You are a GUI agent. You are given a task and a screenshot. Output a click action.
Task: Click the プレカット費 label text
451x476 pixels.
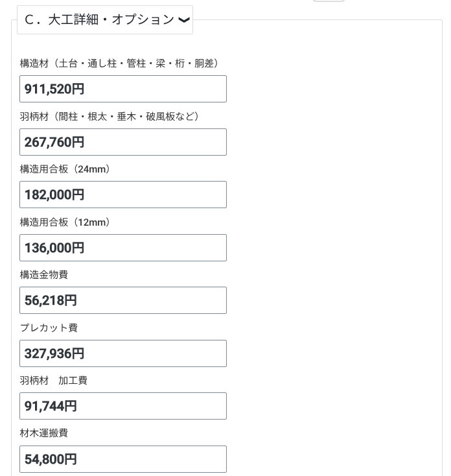[49, 328]
